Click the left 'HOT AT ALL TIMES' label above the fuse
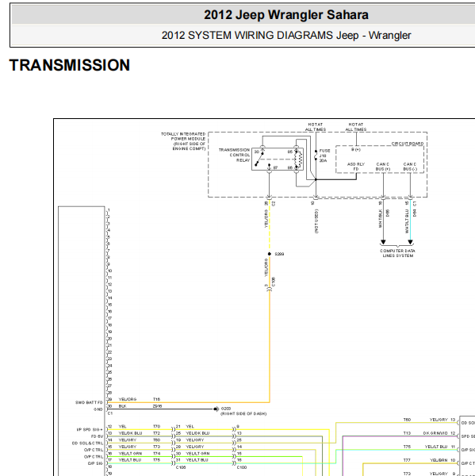The width and height of the screenshot is (475, 476). coord(316,127)
